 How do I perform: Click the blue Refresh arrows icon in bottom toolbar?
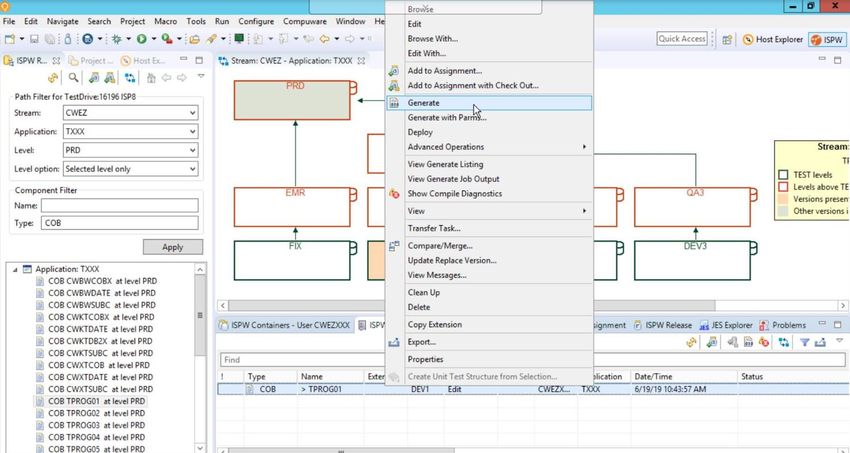pyautogui.click(x=784, y=342)
